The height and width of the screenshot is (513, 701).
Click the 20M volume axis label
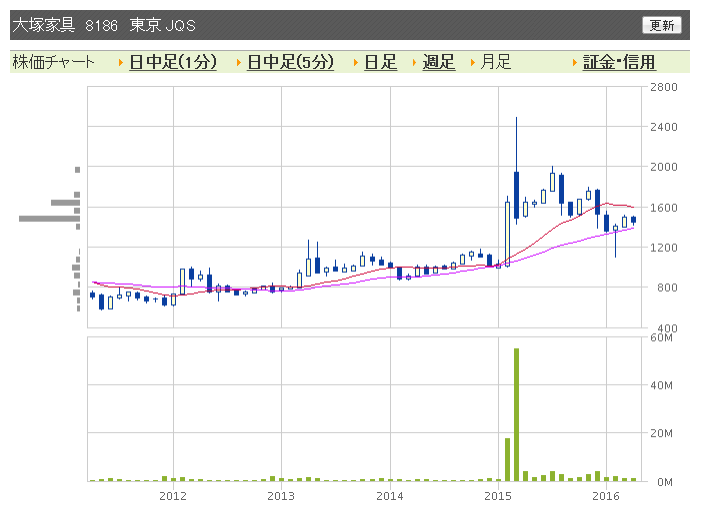pyautogui.click(x=661, y=433)
